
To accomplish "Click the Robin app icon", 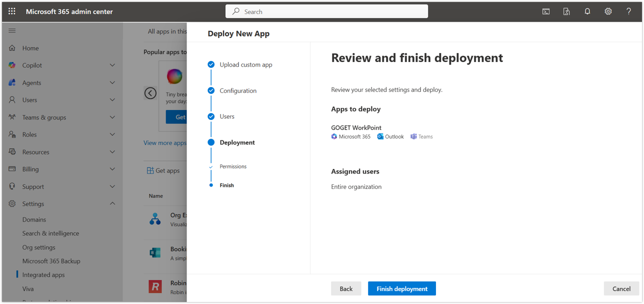I will tap(155, 286).
